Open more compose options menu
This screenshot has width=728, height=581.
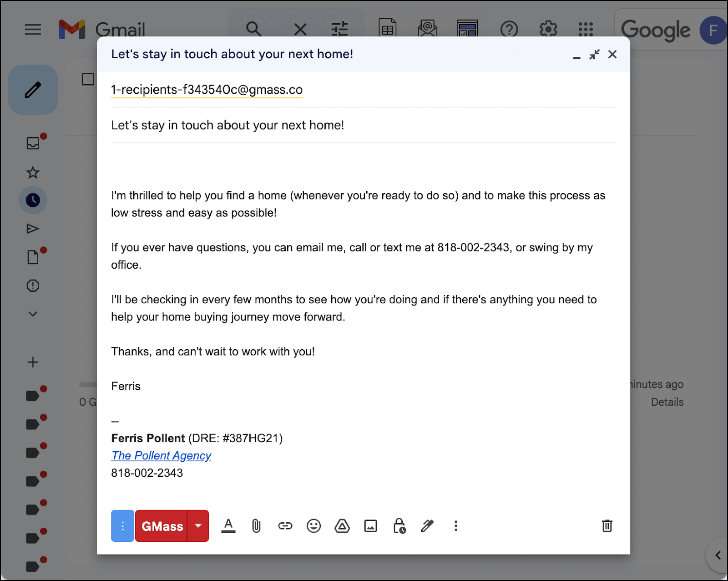click(455, 526)
